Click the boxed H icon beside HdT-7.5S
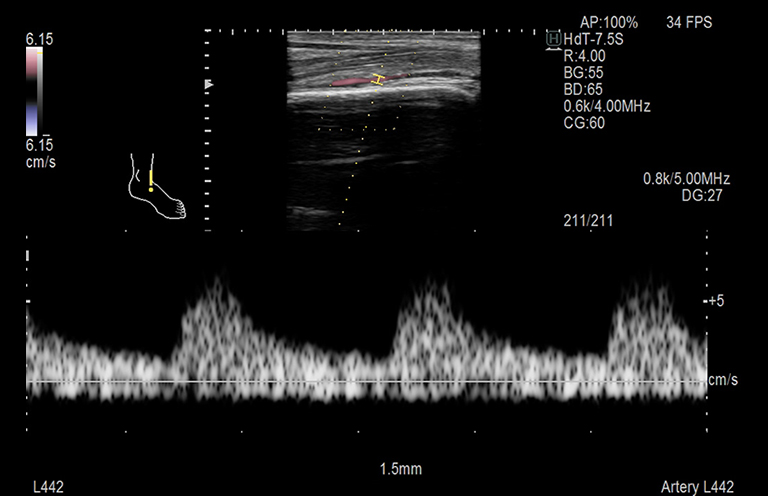The height and width of the screenshot is (496, 768). click(x=554, y=38)
